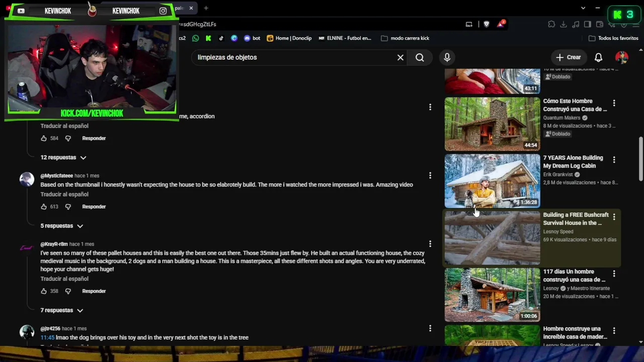Open options for the accordion comment
This screenshot has height=362, width=644.
click(x=430, y=107)
